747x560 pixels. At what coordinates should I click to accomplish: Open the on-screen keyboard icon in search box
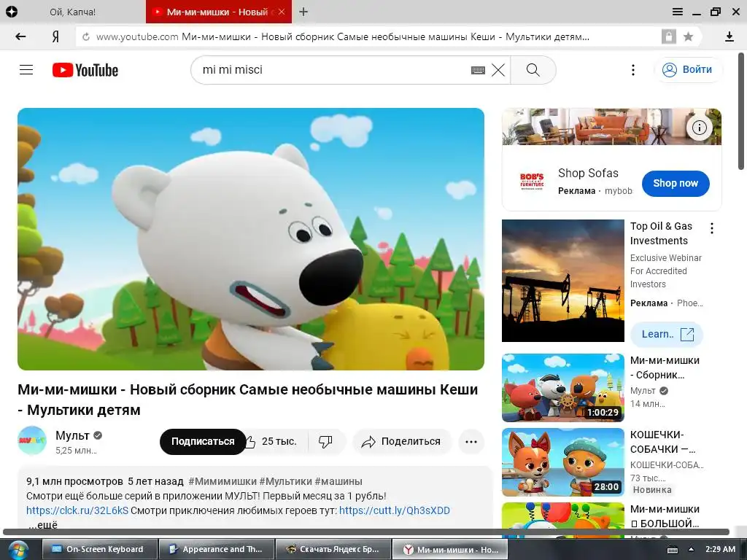tap(478, 70)
